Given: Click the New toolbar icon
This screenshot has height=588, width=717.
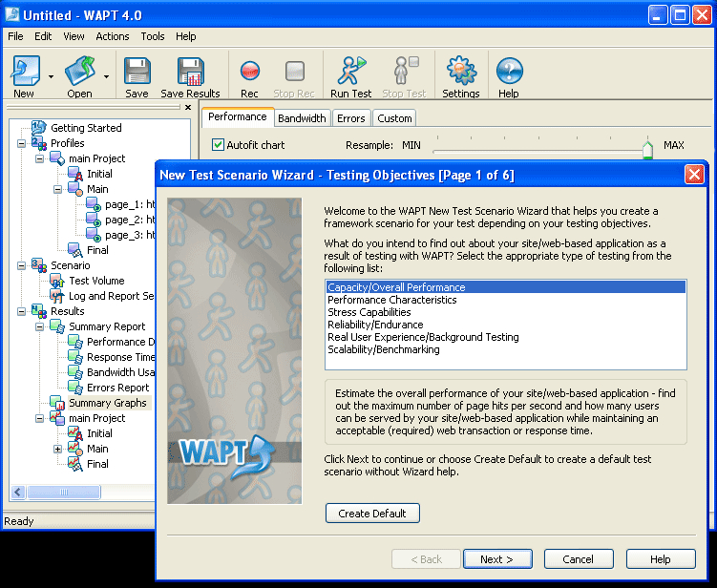Looking at the screenshot, I should point(26,71).
